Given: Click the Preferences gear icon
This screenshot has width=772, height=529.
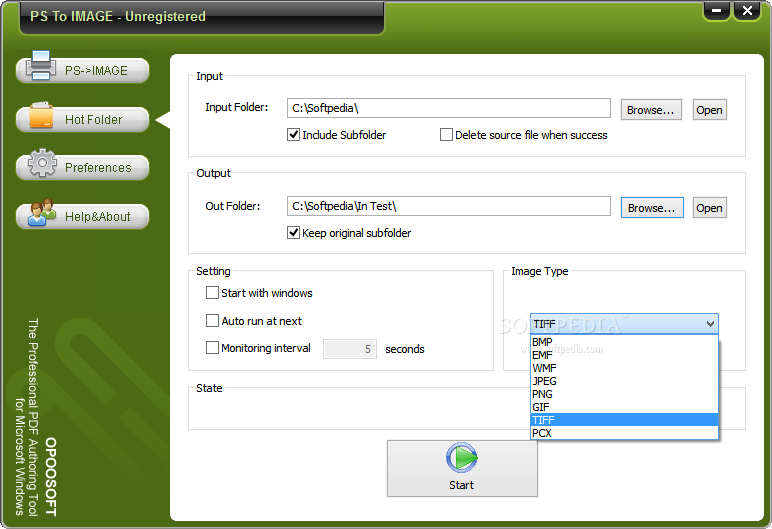Looking at the screenshot, I should tap(42, 163).
